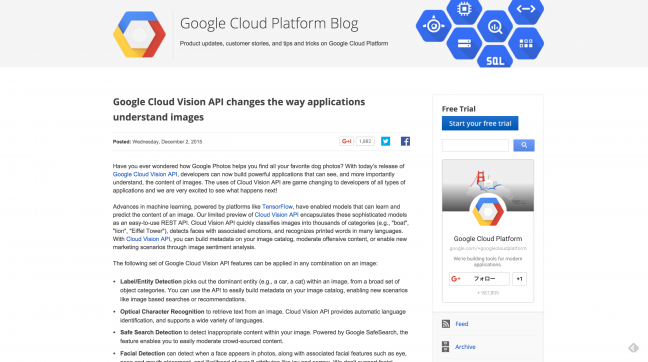This screenshot has width=648, height=362.
Task: Click the magnifier analytics hexagon icon
Action: 495,26
